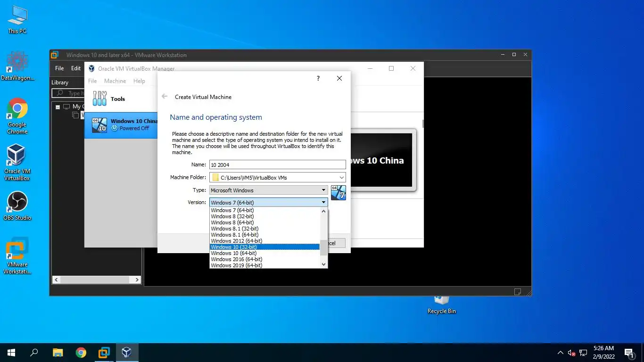Click the muted volume tray icon
644x362 pixels.
click(x=572, y=353)
